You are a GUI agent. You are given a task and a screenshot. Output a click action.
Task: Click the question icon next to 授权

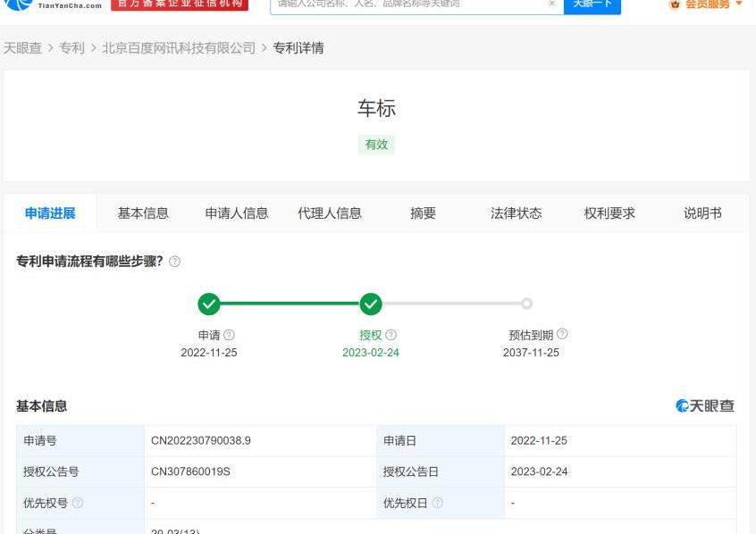(391, 335)
